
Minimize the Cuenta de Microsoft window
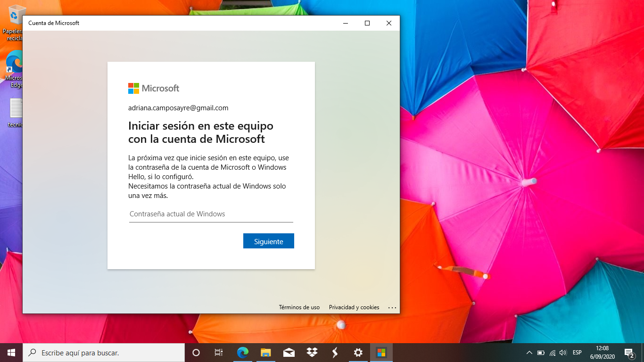tap(346, 23)
